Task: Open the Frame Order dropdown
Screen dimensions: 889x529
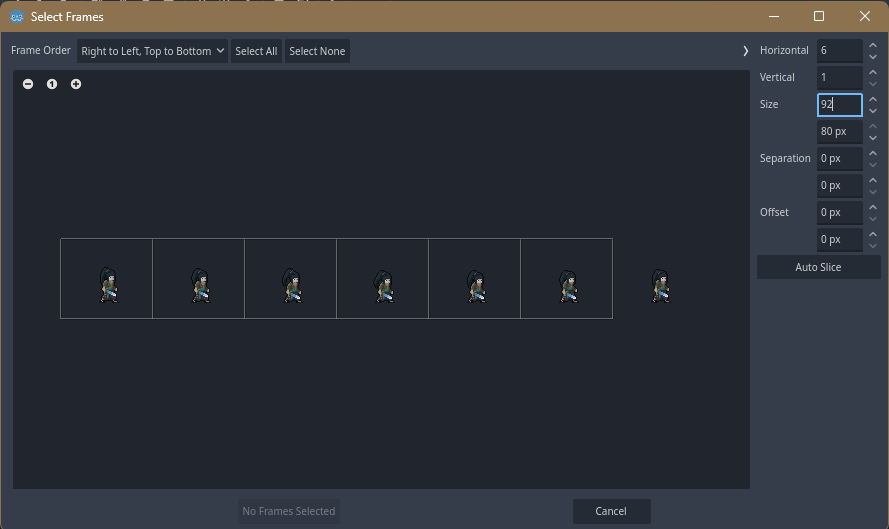Action: click(x=153, y=51)
